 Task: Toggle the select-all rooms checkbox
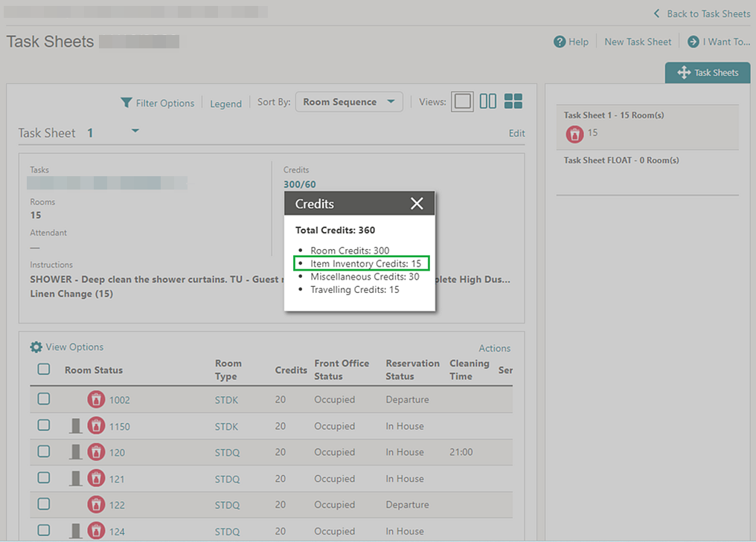44,370
